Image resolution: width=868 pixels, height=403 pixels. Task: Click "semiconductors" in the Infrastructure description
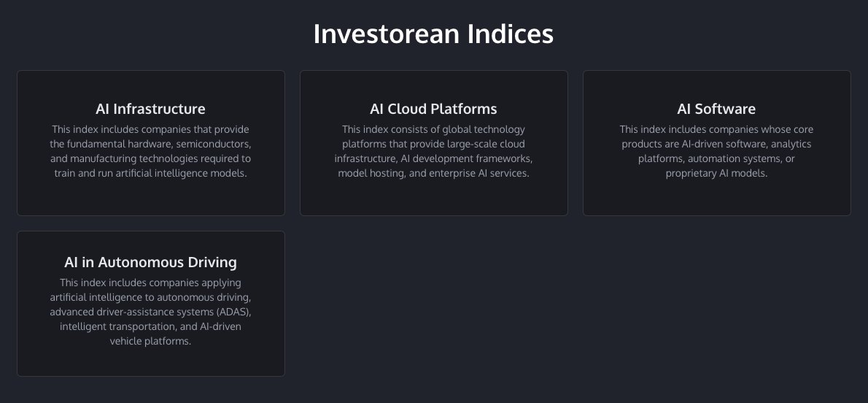click(216, 144)
